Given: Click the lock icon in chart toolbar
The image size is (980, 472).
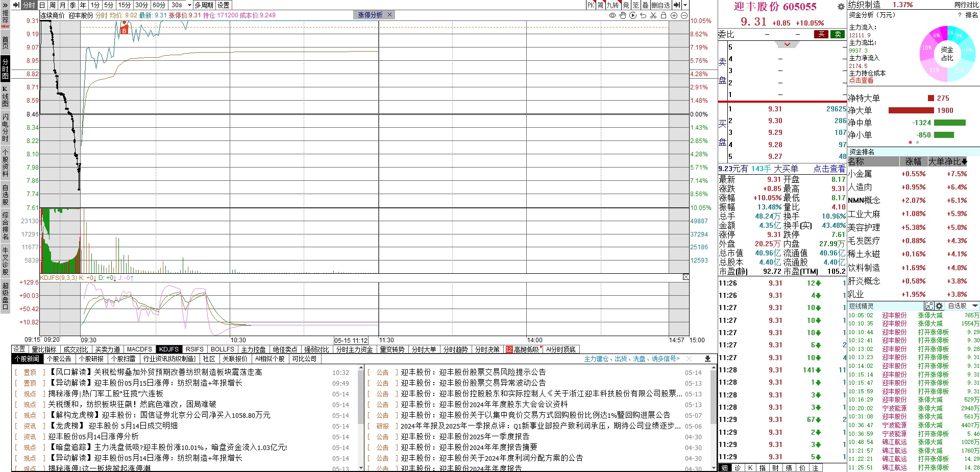Looking at the screenshot, I should pos(664,15).
